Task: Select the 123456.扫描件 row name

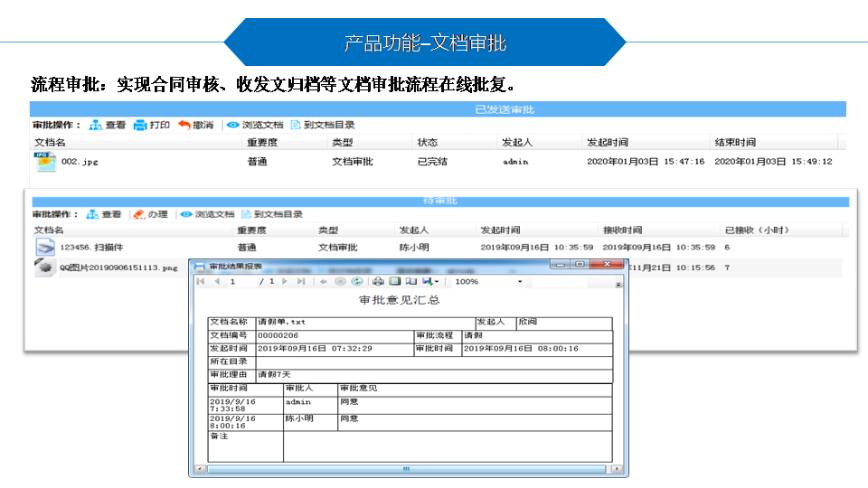Action: pos(91,248)
